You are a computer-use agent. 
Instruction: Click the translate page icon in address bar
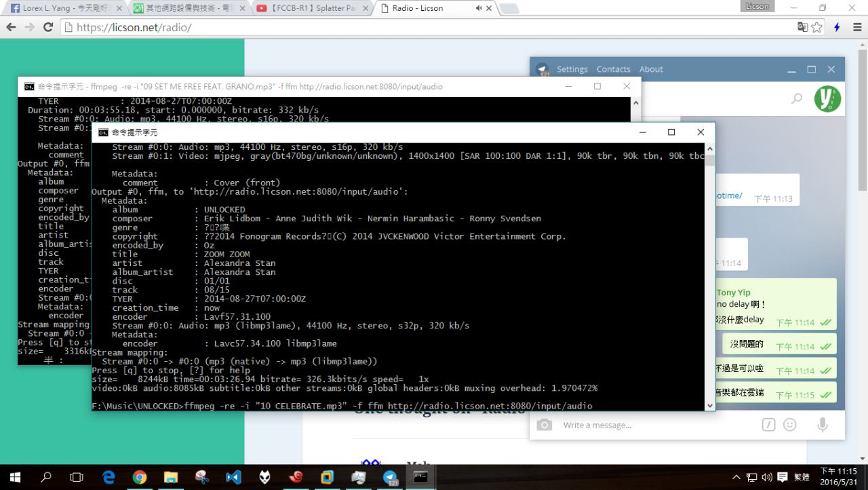803,27
